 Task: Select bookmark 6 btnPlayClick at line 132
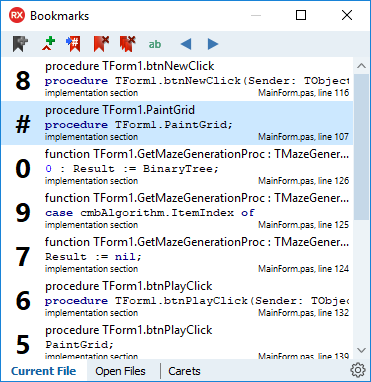177,299
